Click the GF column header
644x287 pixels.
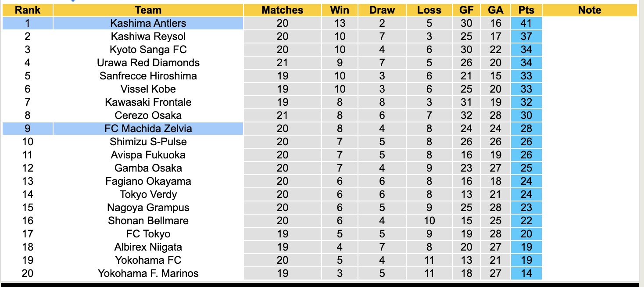tap(466, 10)
